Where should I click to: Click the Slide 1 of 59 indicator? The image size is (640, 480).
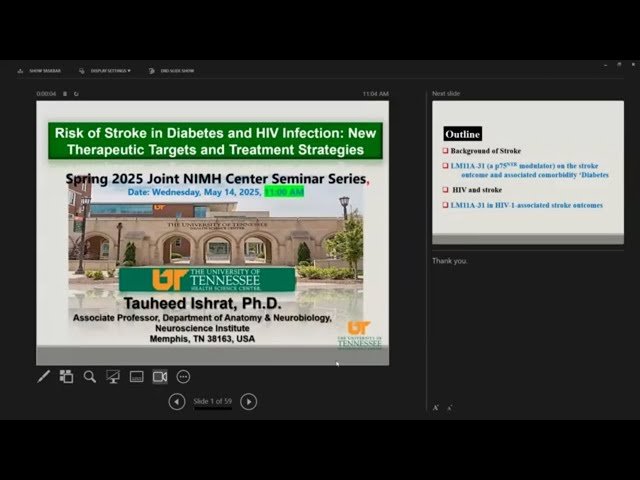tap(213, 402)
